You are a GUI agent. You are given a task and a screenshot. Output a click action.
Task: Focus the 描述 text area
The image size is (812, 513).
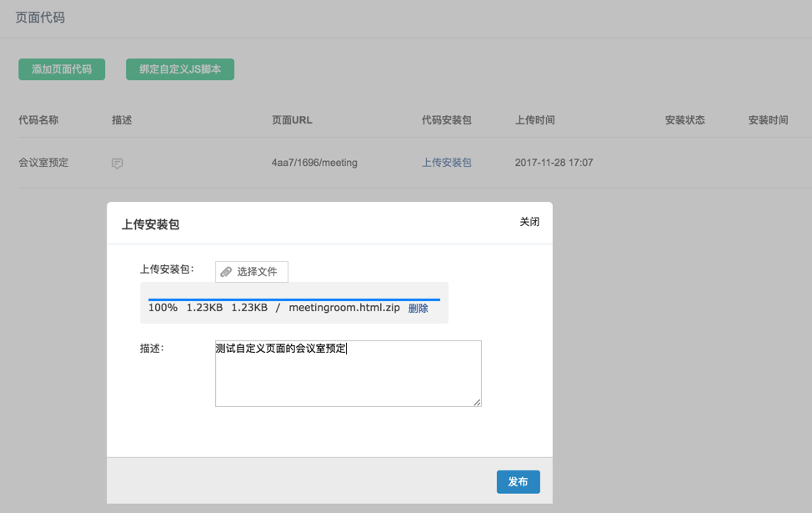348,374
